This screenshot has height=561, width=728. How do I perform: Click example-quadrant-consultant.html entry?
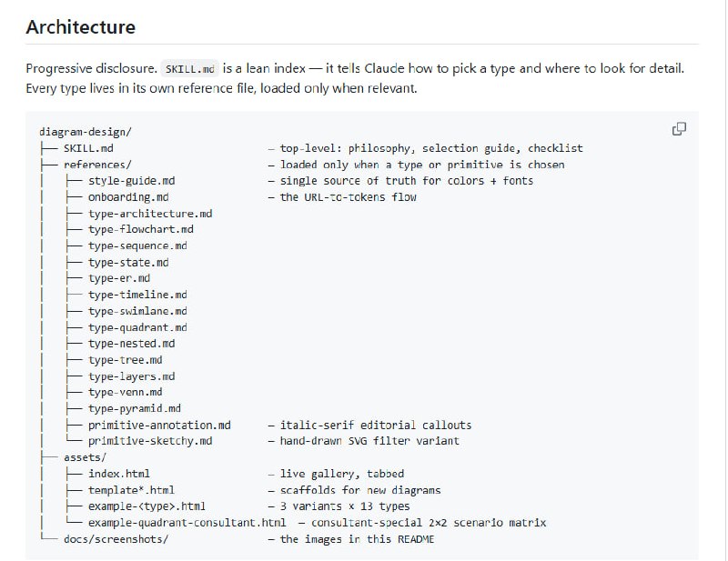pos(187,523)
